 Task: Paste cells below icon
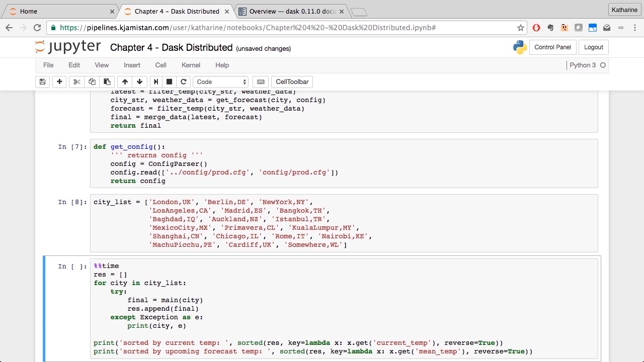click(x=107, y=82)
